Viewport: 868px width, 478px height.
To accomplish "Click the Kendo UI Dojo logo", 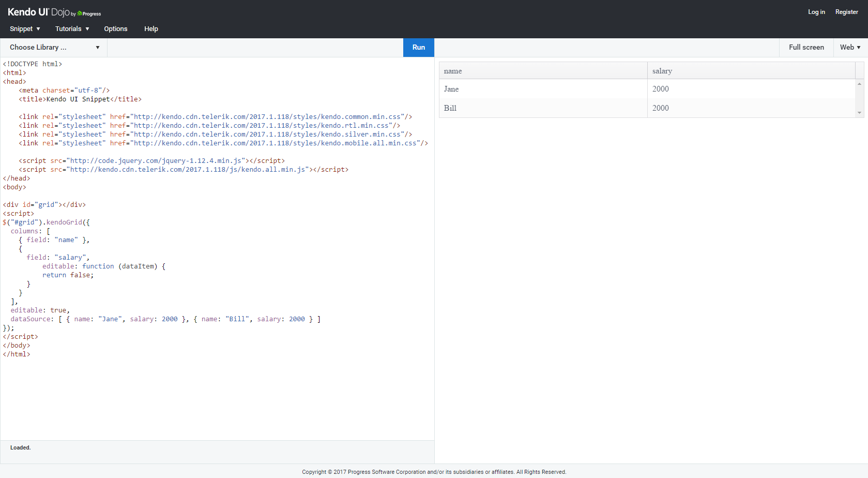I will pyautogui.click(x=54, y=12).
